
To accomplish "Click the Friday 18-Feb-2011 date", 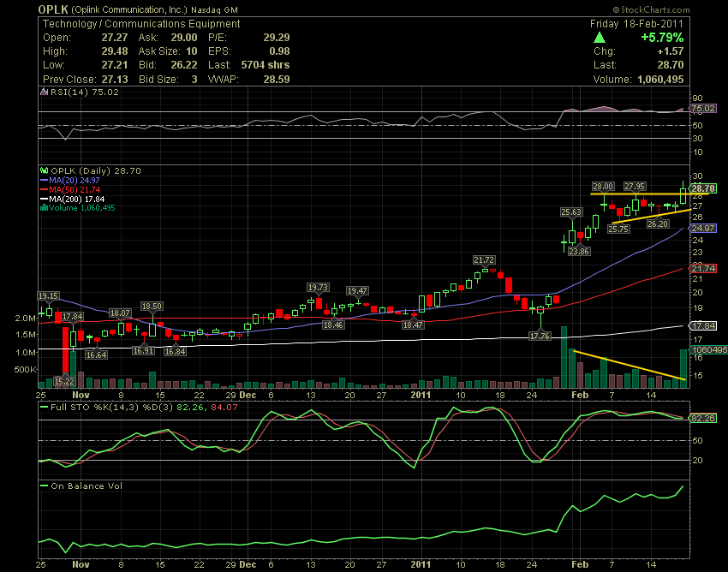I will click(636, 24).
